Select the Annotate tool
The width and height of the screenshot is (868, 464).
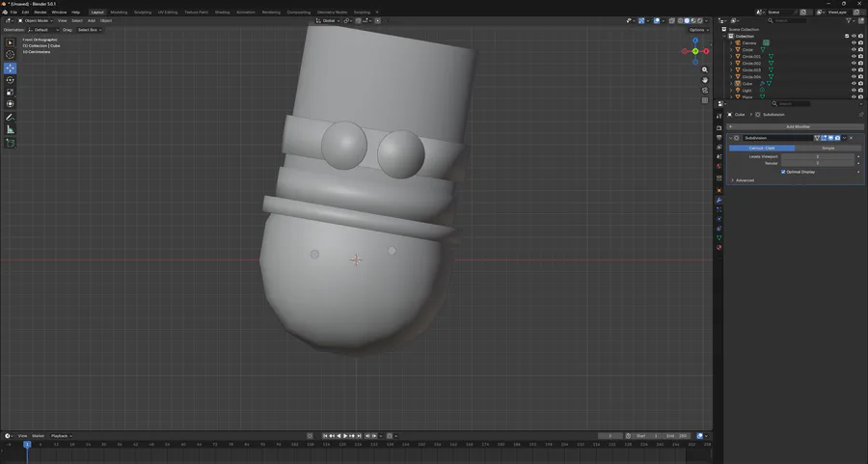tap(10, 118)
